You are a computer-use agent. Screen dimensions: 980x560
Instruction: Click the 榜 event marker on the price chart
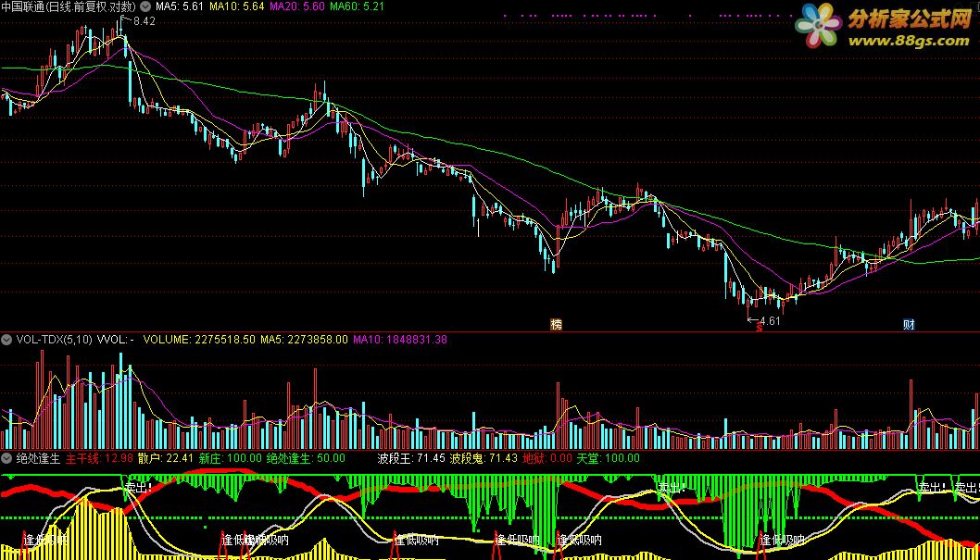[x=557, y=324]
